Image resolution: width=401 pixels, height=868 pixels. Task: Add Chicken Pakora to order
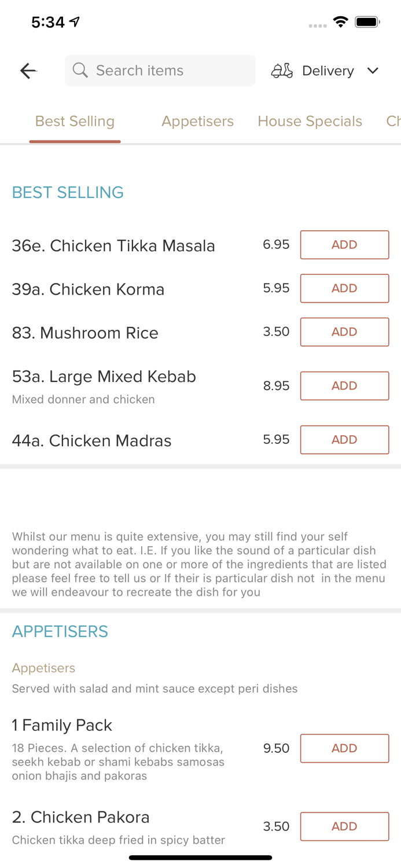344,826
